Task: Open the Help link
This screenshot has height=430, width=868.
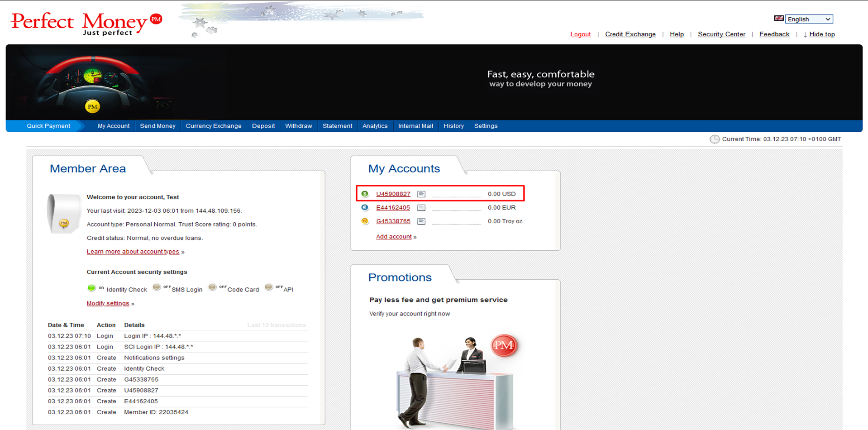Action: 677,34
